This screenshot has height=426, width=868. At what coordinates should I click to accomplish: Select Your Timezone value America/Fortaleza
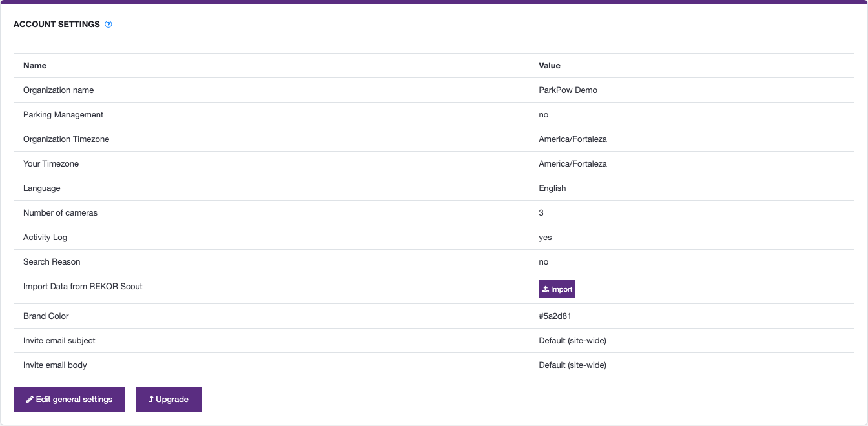tap(573, 164)
